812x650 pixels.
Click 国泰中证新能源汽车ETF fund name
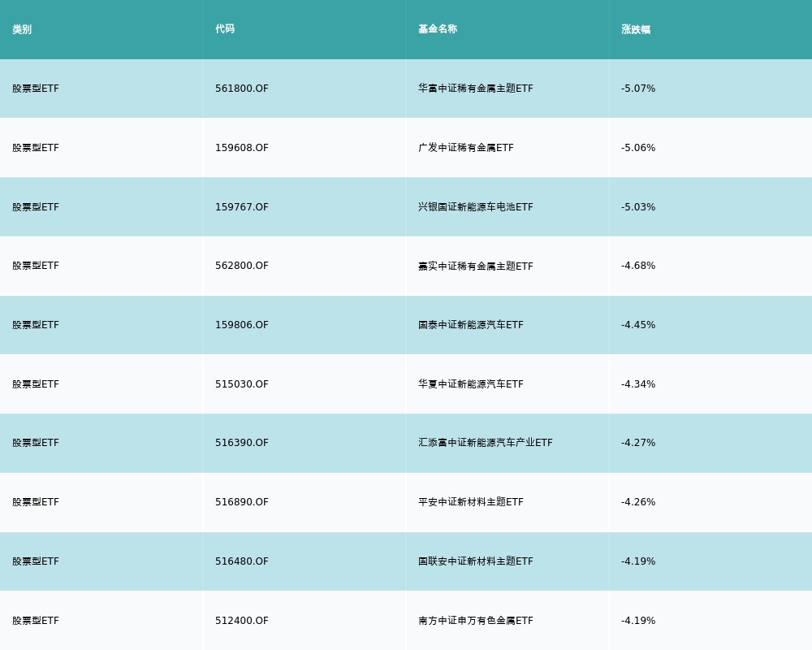[471, 325]
